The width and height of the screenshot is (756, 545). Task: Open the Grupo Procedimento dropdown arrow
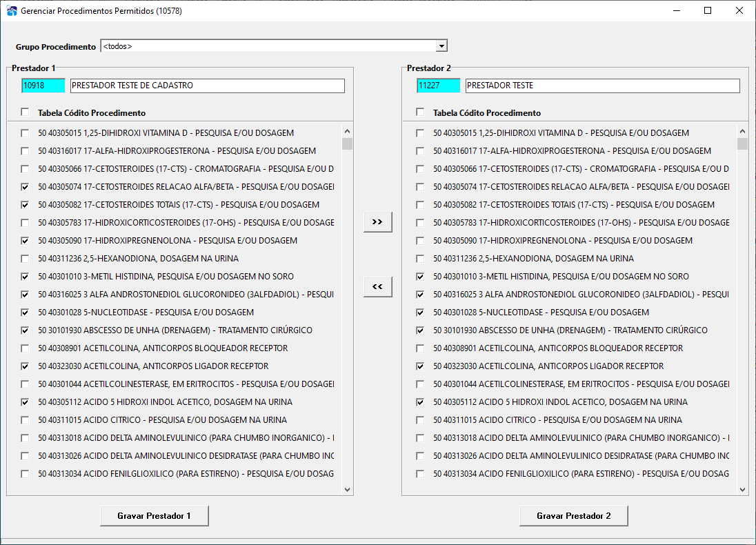(441, 46)
